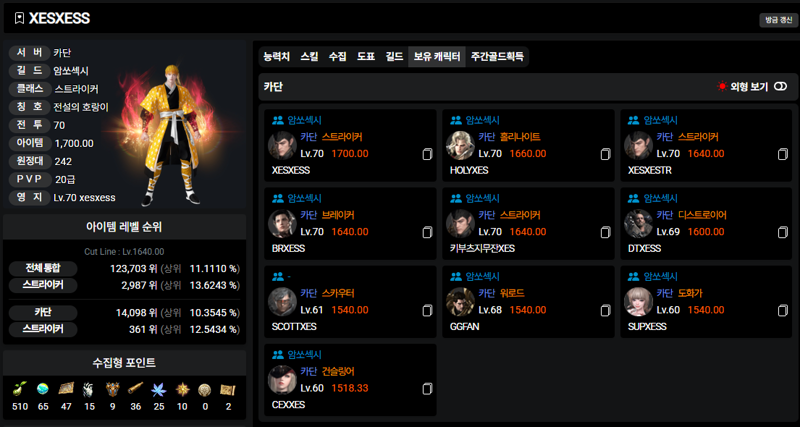
Task: Copy the HOLYXES character name
Action: (x=605, y=155)
